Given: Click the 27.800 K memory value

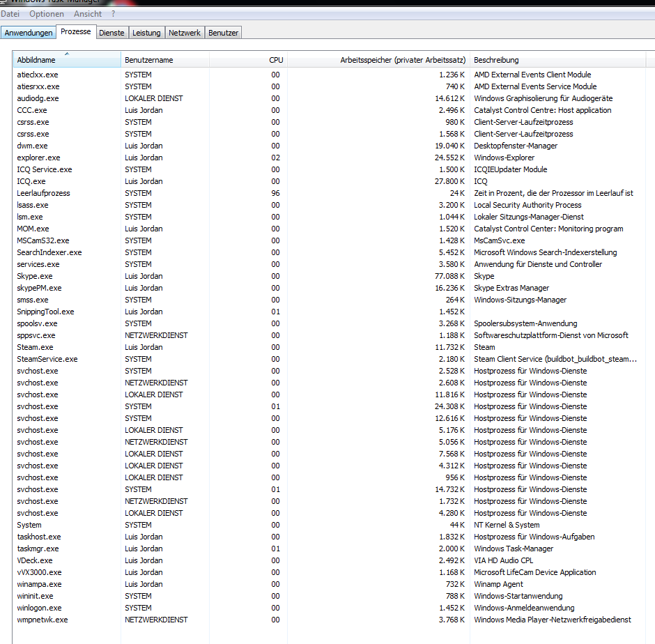Looking at the screenshot, I should coord(449,181).
